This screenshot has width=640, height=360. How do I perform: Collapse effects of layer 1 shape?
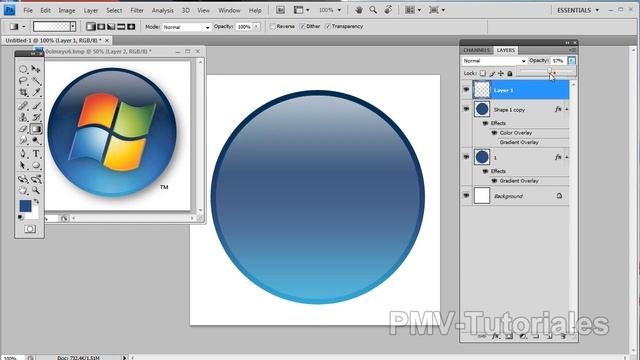pyautogui.click(x=567, y=157)
